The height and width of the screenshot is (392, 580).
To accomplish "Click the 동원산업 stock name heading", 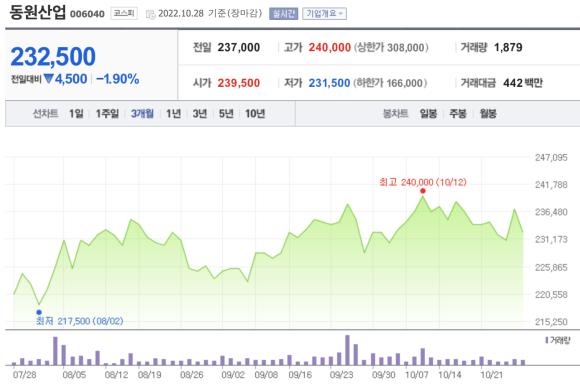I will (x=37, y=13).
